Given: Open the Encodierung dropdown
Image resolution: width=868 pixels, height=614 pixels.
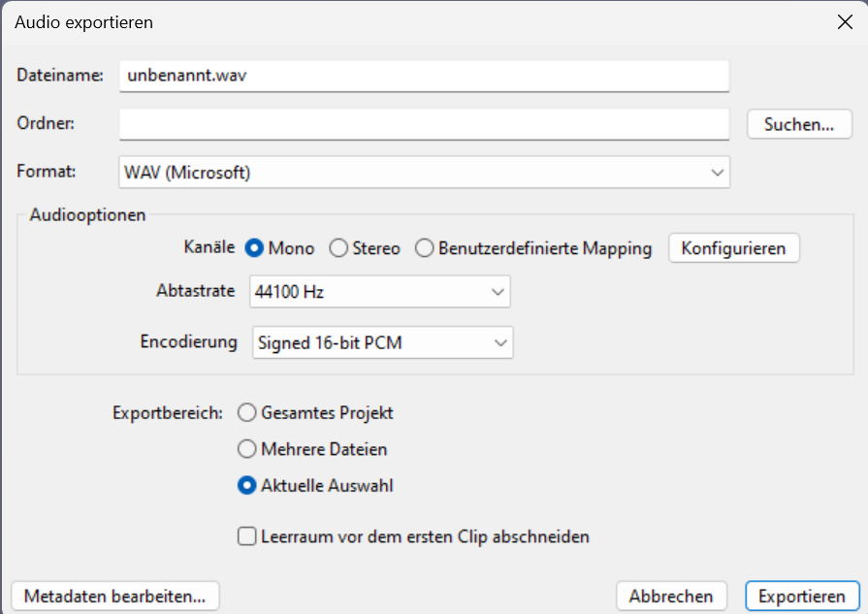Looking at the screenshot, I should pos(382,342).
